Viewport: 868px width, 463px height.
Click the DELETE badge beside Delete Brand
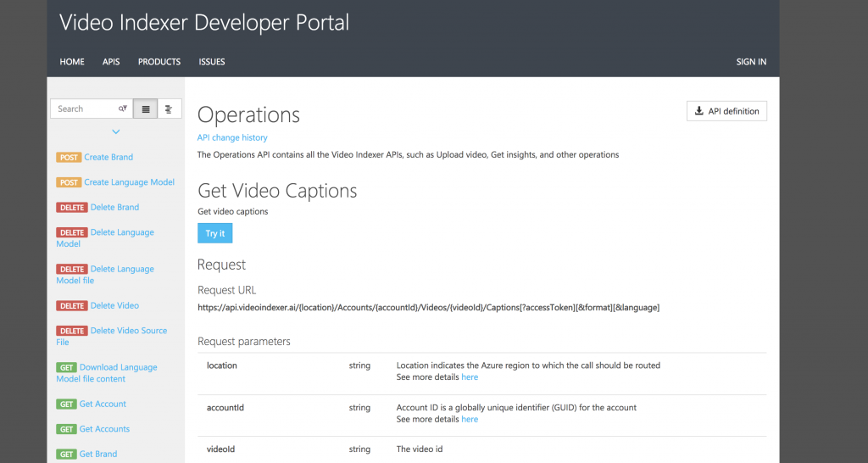click(x=72, y=207)
